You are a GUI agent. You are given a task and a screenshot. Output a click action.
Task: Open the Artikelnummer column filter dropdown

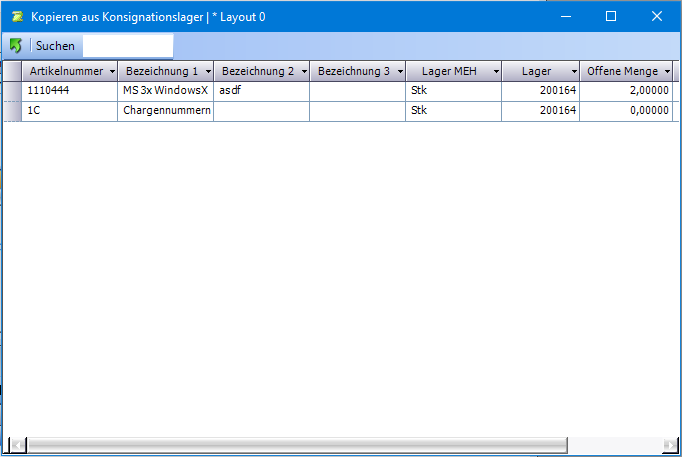[x=112, y=72]
